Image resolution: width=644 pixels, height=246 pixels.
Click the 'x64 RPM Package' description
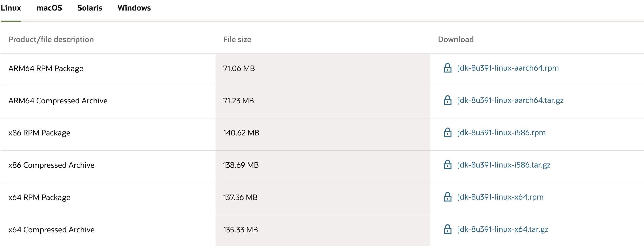(39, 197)
